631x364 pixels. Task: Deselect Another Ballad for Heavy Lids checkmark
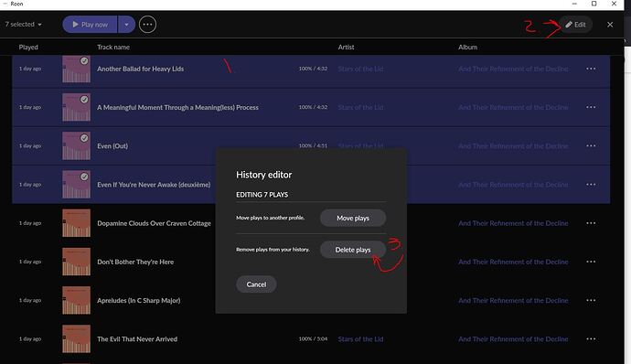[x=84, y=60]
